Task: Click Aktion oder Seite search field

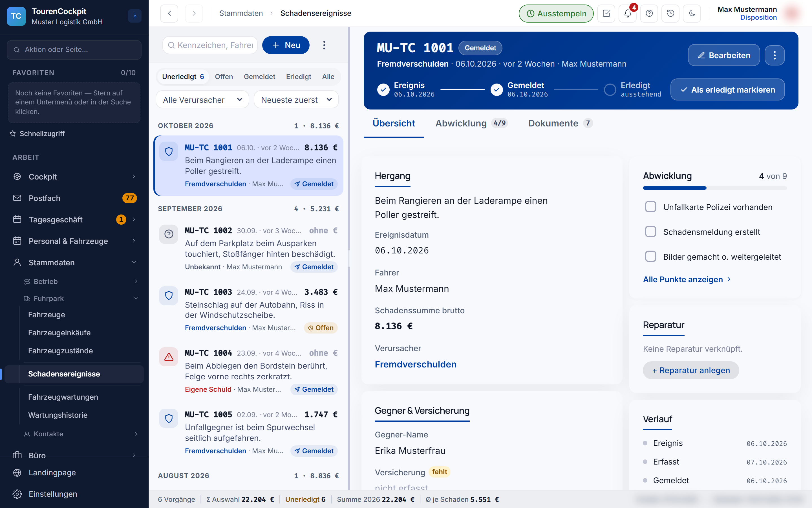Action: [x=74, y=50]
